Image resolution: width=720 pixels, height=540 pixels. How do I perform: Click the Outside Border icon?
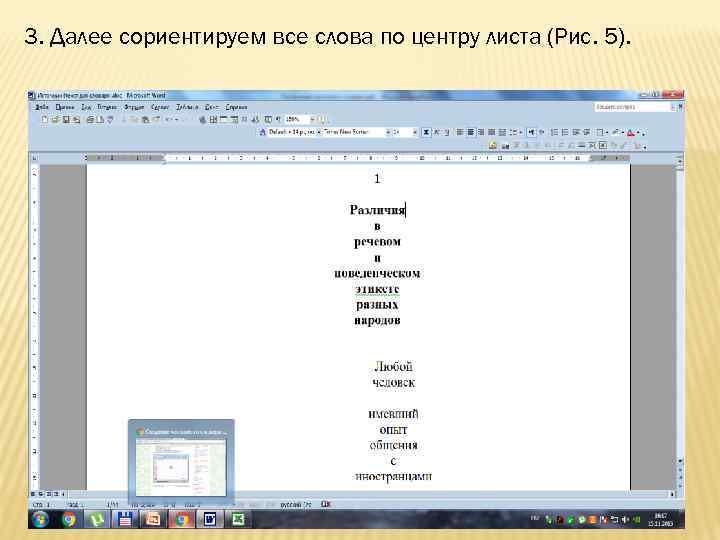click(599, 132)
